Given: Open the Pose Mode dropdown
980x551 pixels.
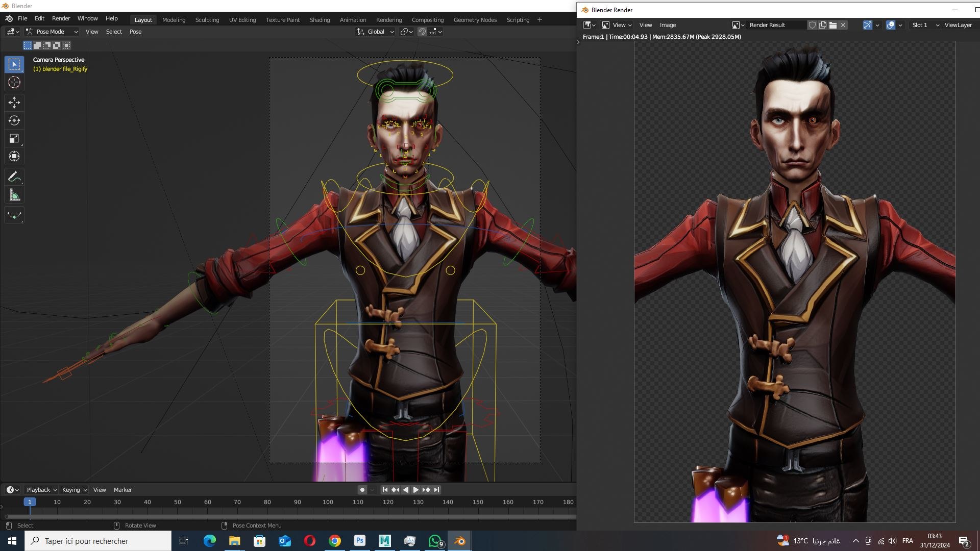Looking at the screenshot, I should pos(52,32).
